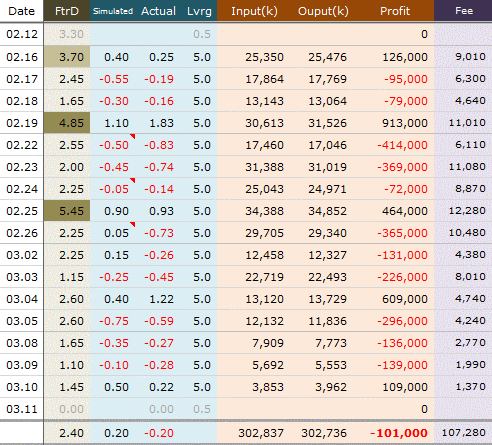Click the Input(k) column header
The height and width of the screenshot is (445, 492).
(x=254, y=11)
